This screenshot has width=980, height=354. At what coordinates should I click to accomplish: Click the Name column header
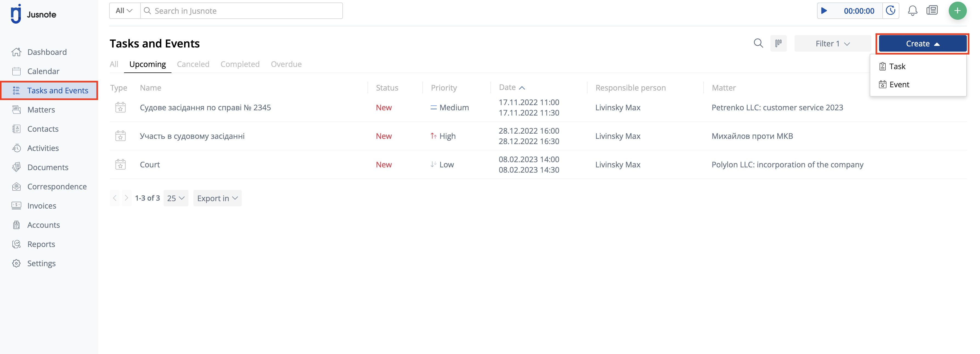pos(150,88)
